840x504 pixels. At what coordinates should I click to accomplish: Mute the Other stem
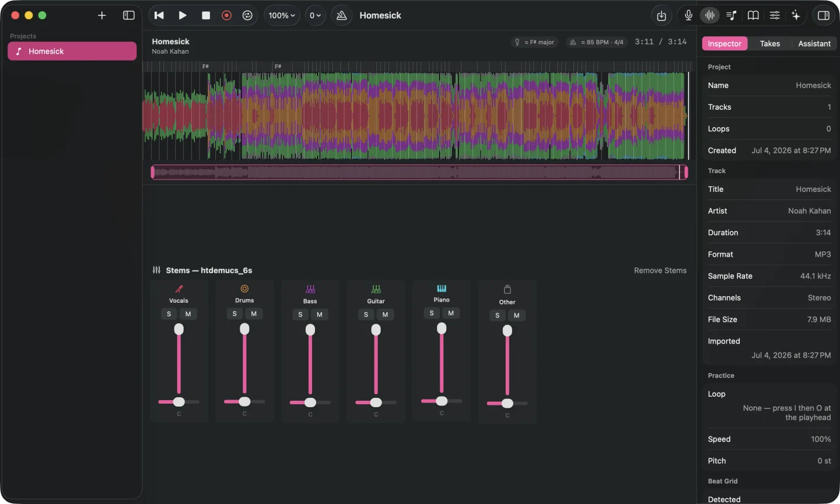tap(517, 316)
